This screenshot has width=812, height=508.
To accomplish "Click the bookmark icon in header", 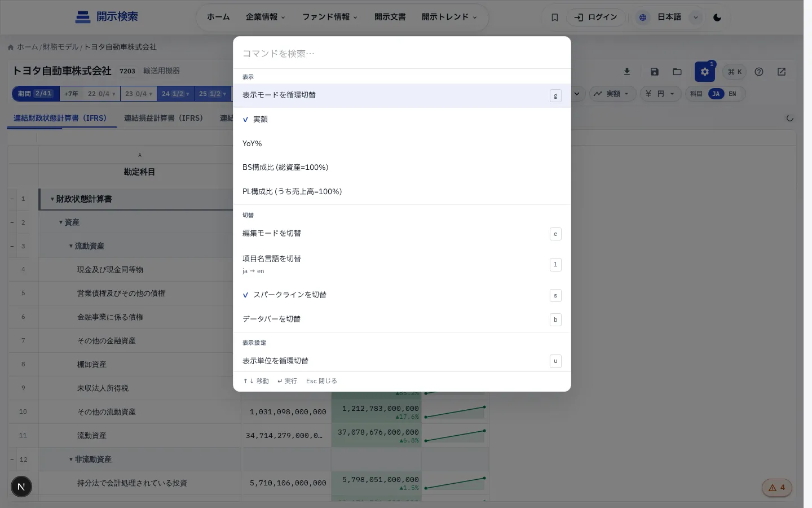I will coord(555,17).
